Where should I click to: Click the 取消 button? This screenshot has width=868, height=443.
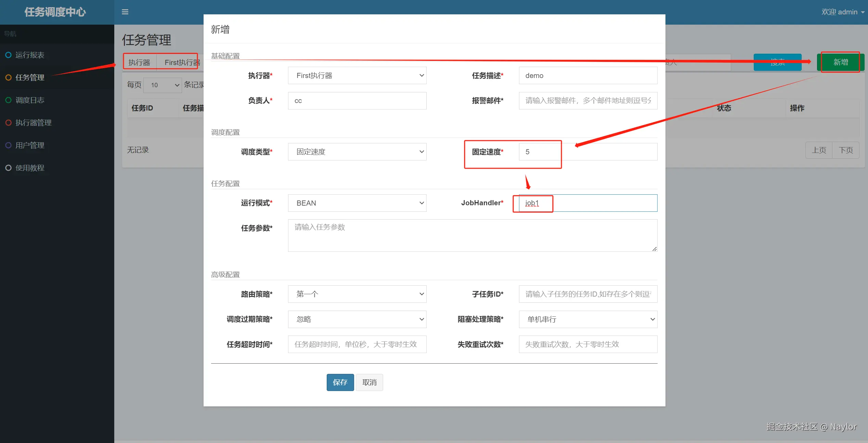pyautogui.click(x=369, y=382)
